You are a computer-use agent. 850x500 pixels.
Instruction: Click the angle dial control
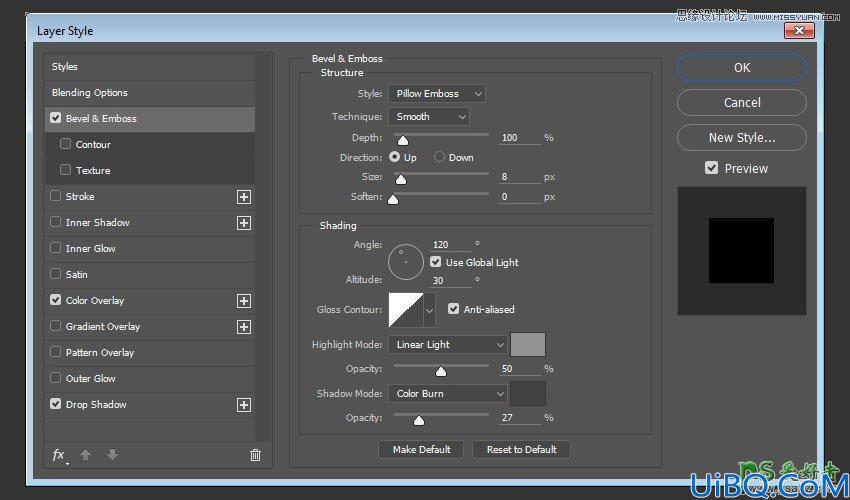[405, 262]
